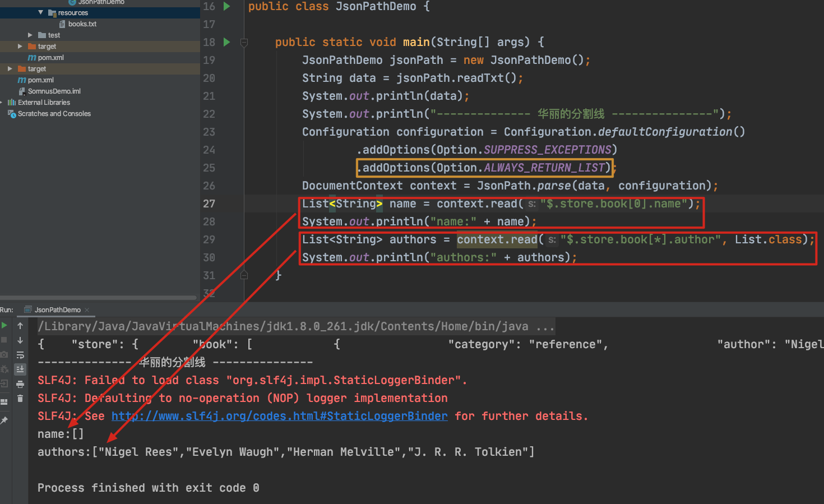This screenshot has width=824, height=504.
Task: Click "Process finished with exit code 0"
Action: (148, 488)
